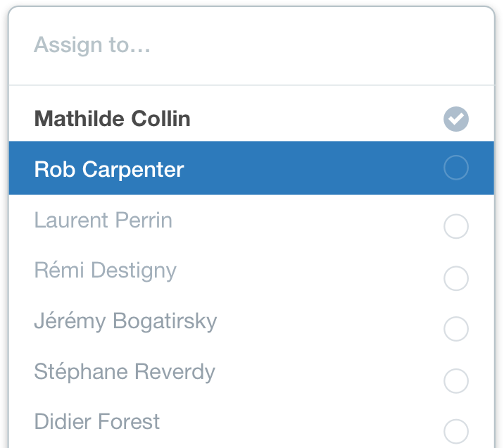Pick Jérémy Bogatirsky's radio circle

(x=456, y=329)
